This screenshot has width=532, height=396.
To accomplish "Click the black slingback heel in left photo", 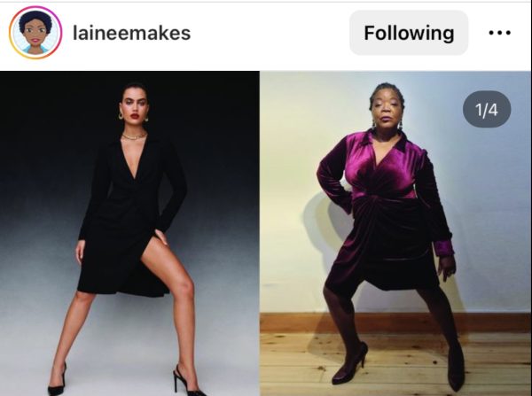I will [187, 382].
